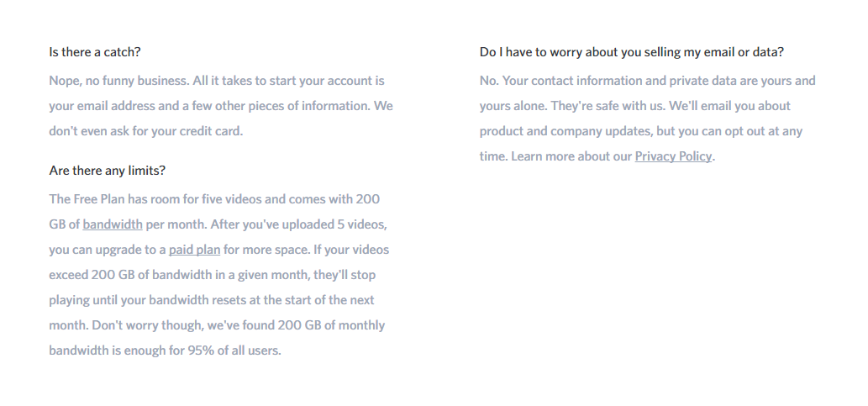868x406 pixels.
Task: Click the line starting "No. Your contact information"
Action: (647, 81)
